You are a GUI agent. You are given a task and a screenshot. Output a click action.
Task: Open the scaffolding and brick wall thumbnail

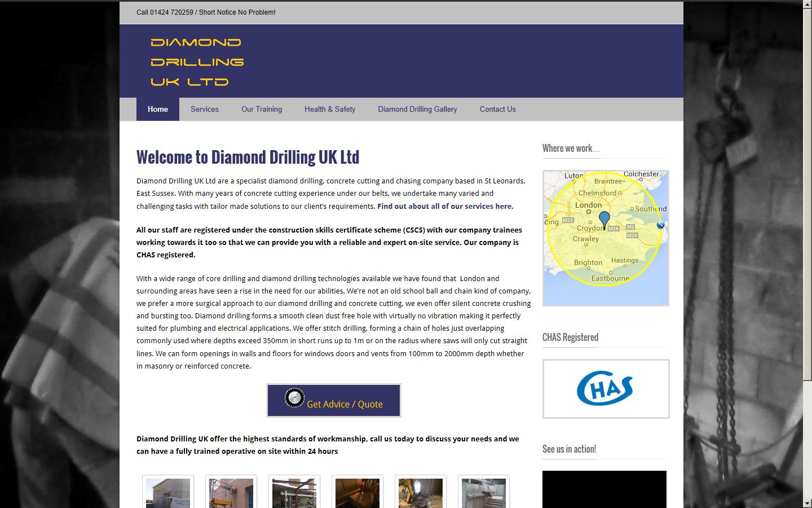pyautogui.click(x=231, y=493)
